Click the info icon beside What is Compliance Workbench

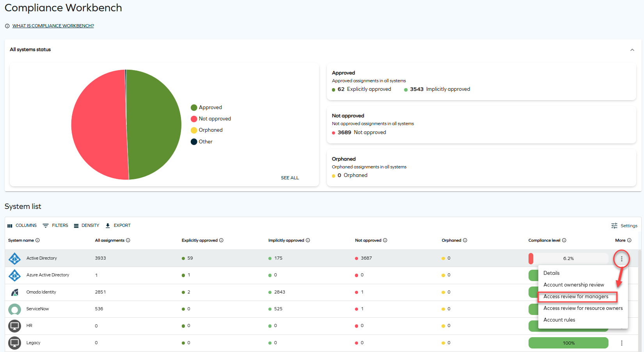pos(7,26)
